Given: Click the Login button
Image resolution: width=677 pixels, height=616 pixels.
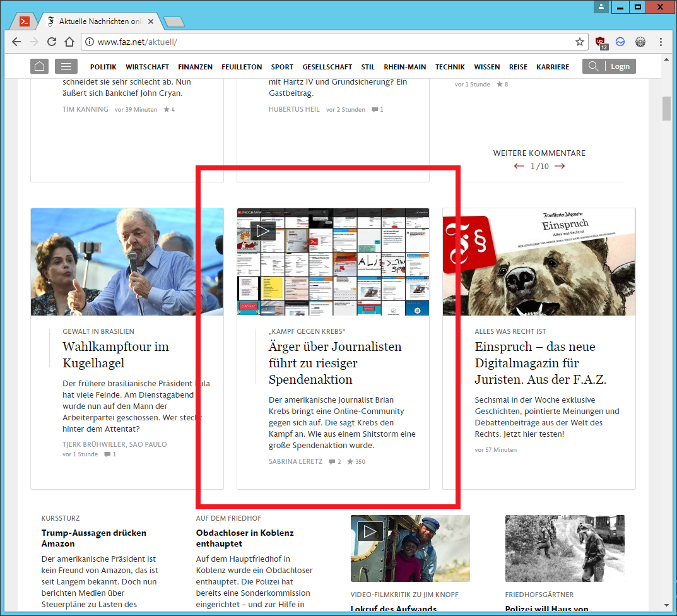Looking at the screenshot, I should pyautogui.click(x=620, y=66).
